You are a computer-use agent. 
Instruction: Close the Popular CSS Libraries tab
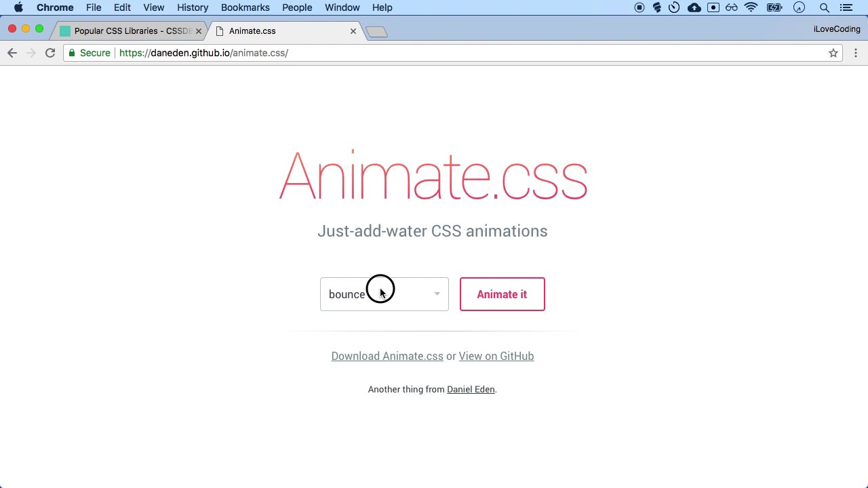click(x=199, y=31)
